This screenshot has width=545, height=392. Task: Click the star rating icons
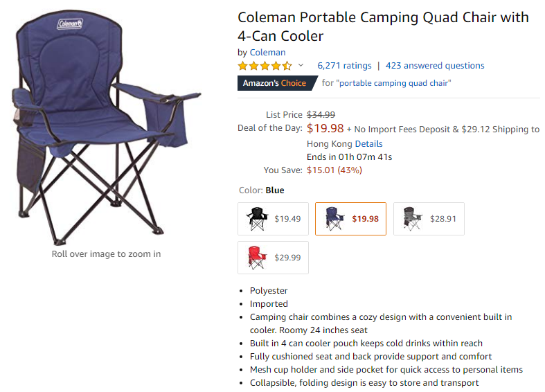point(265,66)
